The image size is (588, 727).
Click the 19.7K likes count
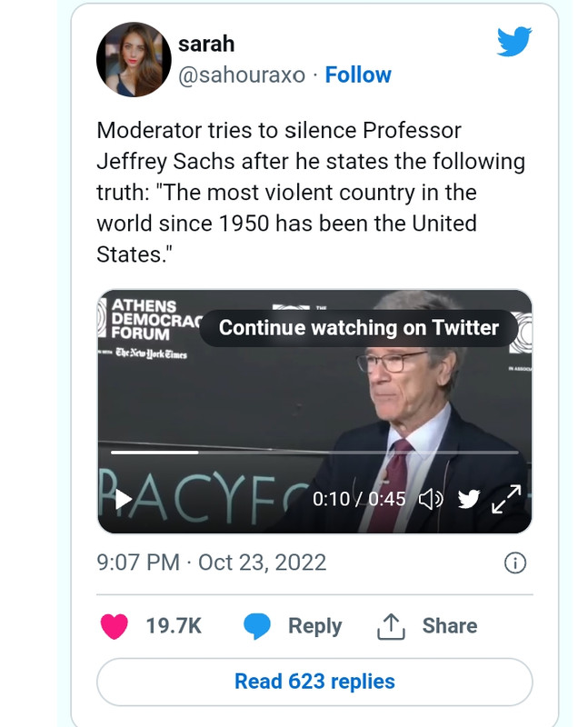tap(174, 626)
